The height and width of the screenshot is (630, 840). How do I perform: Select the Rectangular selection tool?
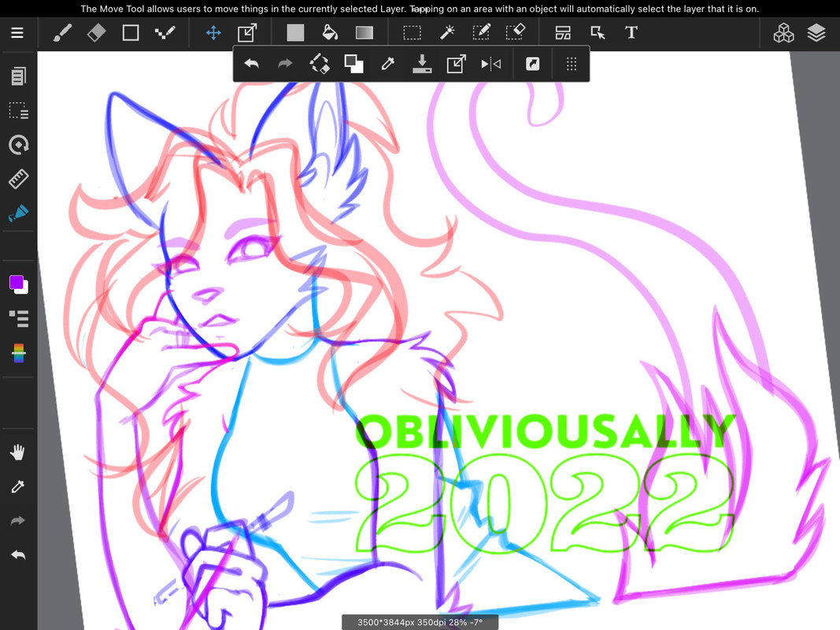click(x=412, y=32)
